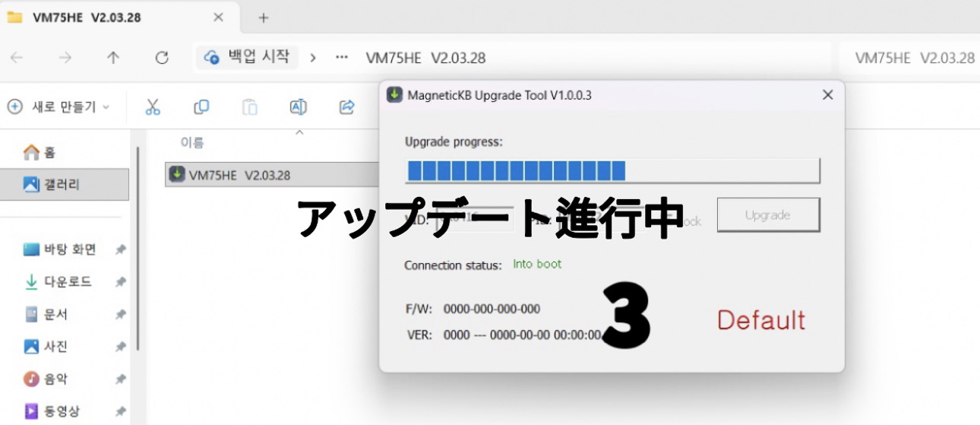980x425 pixels.
Task: Click the 백업 시작 backup button
Action: (x=247, y=57)
